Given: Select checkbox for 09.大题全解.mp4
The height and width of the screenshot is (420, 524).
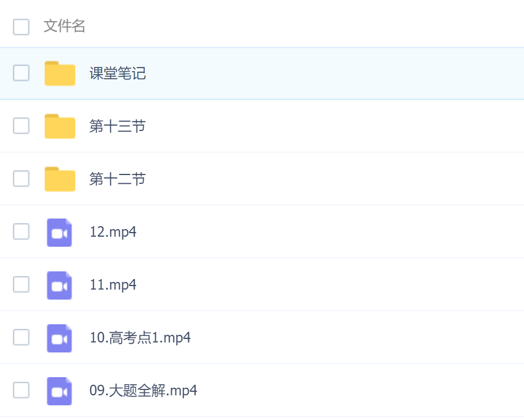Looking at the screenshot, I should (21, 390).
